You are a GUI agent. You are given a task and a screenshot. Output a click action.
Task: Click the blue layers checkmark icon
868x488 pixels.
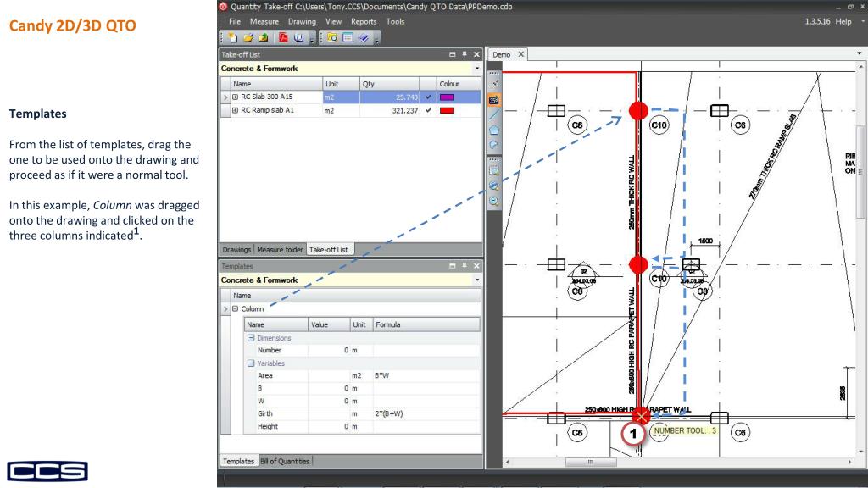tap(363, 37)
